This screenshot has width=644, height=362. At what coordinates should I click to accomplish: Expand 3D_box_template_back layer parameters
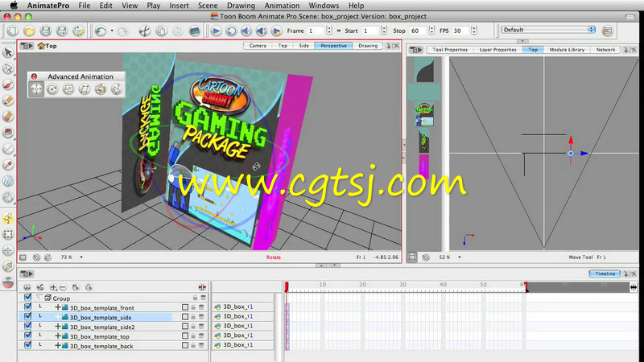tap(57, 346)
